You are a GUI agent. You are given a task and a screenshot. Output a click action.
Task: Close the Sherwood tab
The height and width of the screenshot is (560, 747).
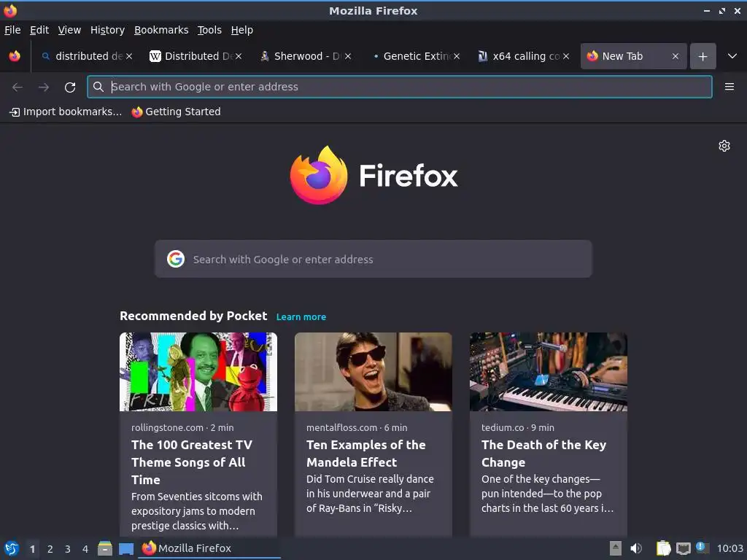(x=348, y=56)
